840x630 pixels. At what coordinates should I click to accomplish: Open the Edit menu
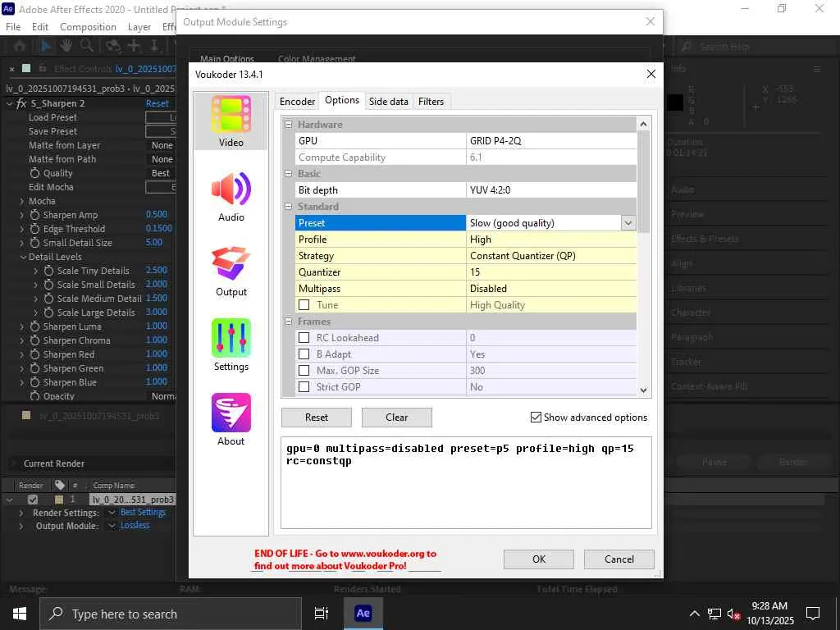coord(40,27)
